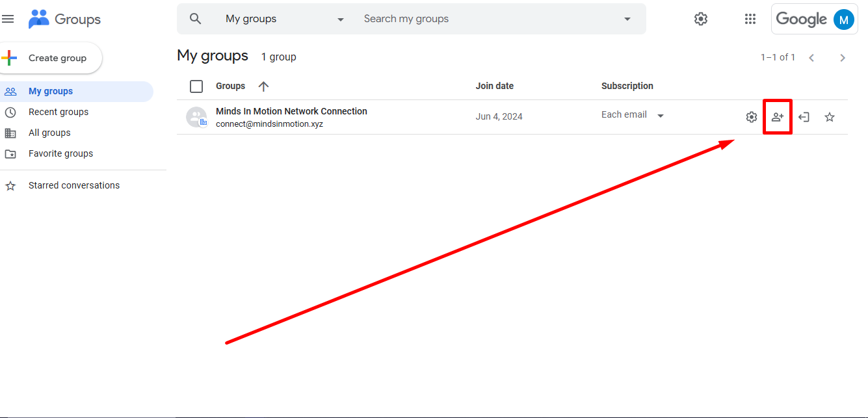Star the Minds In Motion Network Connection group
This screenshot has width=868, height=418.
pyautogui.click(x=830, y=117)
